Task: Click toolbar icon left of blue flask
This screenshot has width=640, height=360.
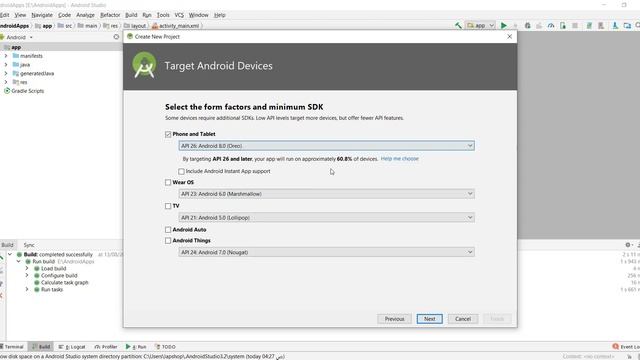Action: pyautogui.click(x=601, y=25)
